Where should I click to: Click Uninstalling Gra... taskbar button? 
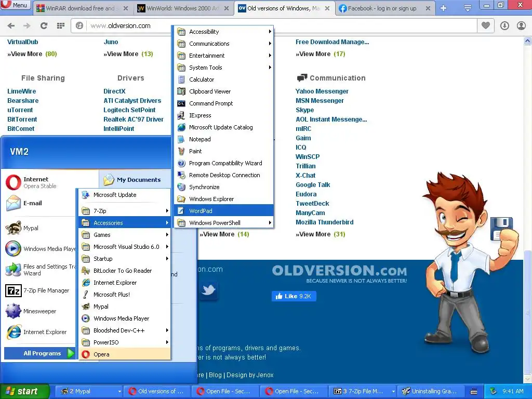point(430,391)
